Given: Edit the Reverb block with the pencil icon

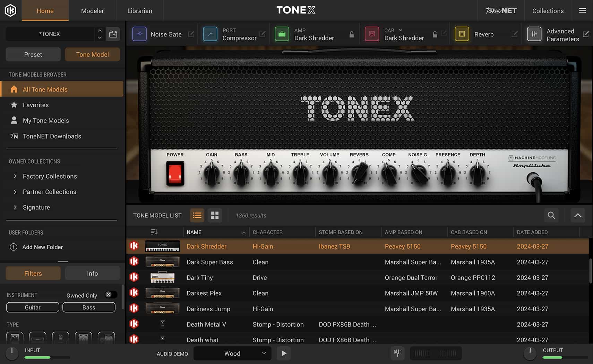Looking at the screenshot, I should [515, 34].
